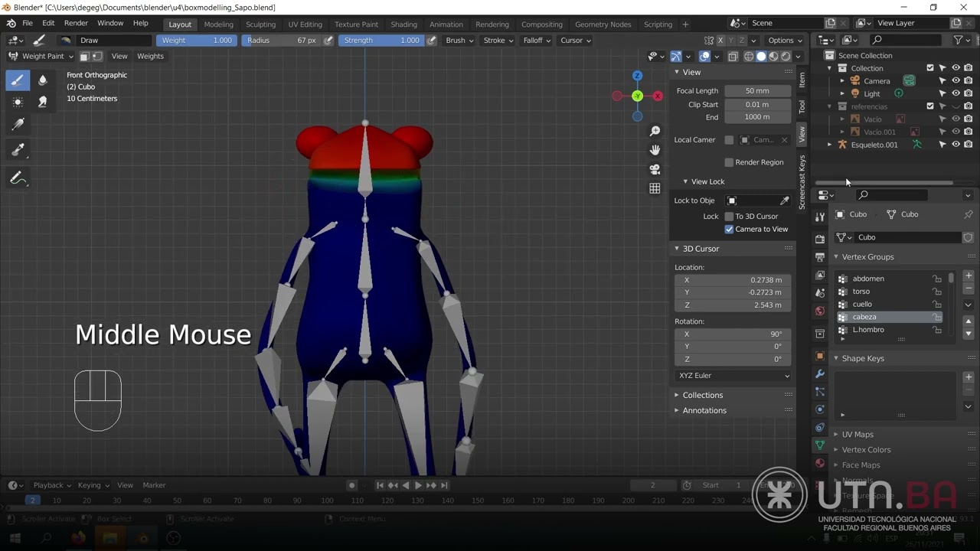Adjust the brush Weight slider

tap(197, 41)
